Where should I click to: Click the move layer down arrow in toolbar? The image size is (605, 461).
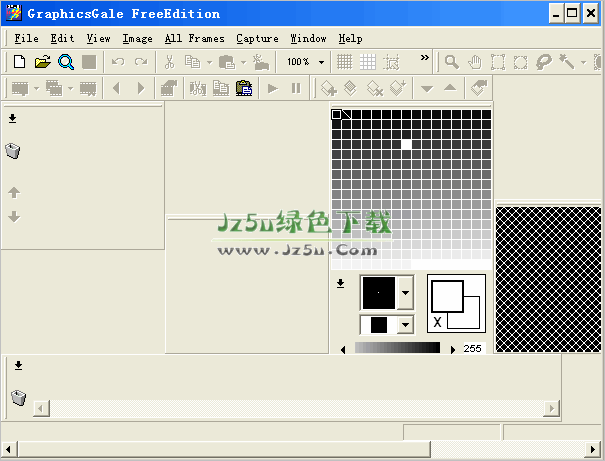(x=426, y=89)
